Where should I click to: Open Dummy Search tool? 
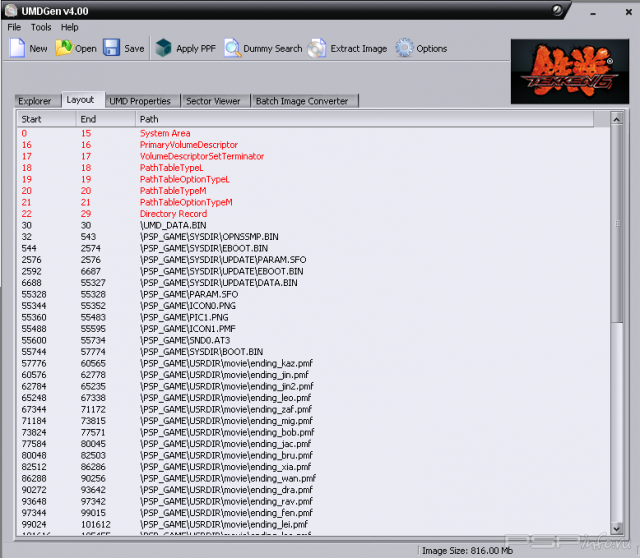[x=232, y=48]
